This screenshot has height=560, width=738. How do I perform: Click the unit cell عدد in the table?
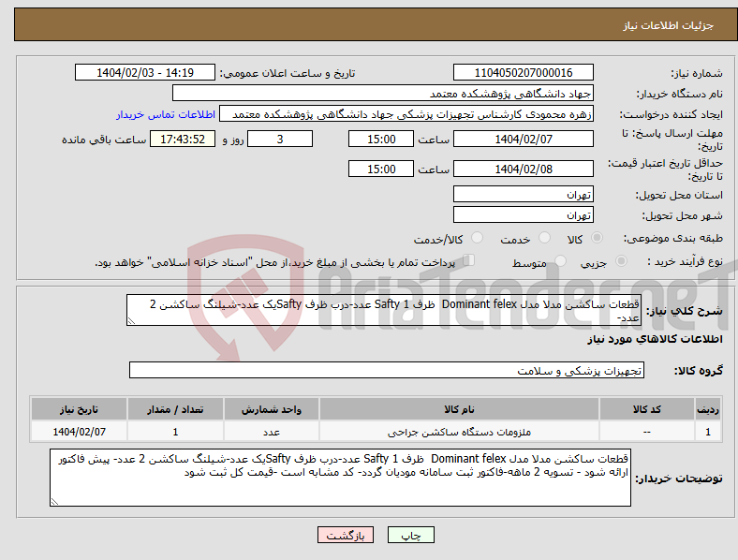tap(272, 432)
